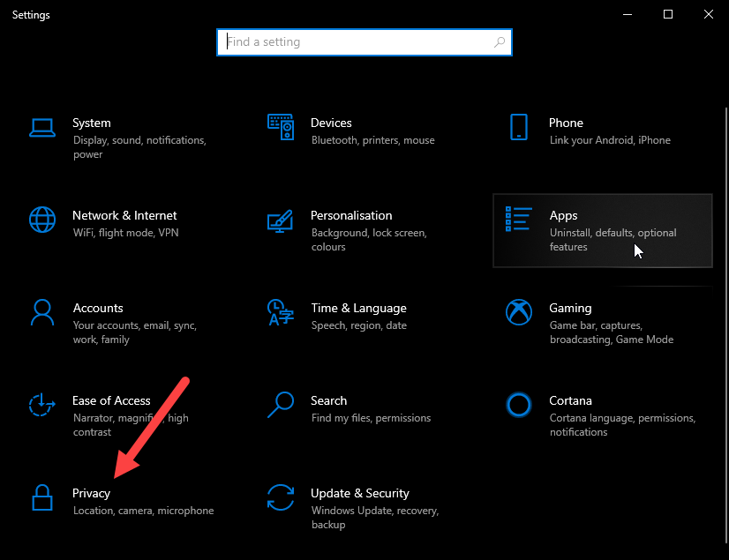Click the vertical scrollbar of Settings
The width and height of the screenshot is (729, 560).
[726, 325]
